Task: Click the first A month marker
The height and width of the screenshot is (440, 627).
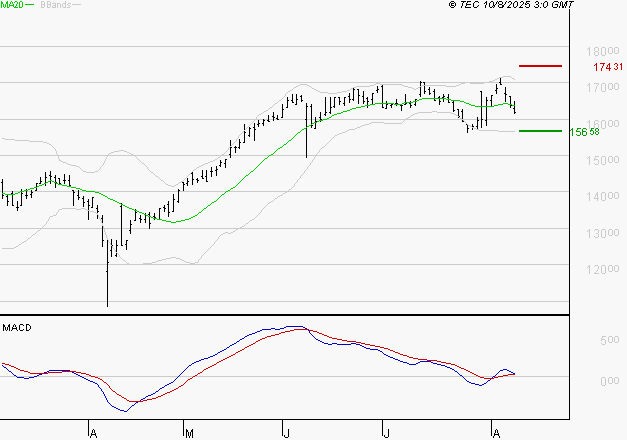Action: (93, 433)
